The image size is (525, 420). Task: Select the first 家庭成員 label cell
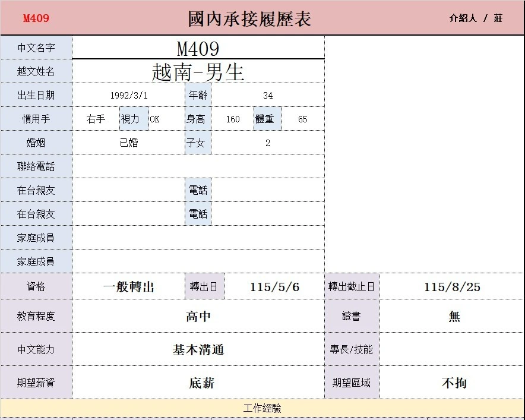(x=36, y=238)
